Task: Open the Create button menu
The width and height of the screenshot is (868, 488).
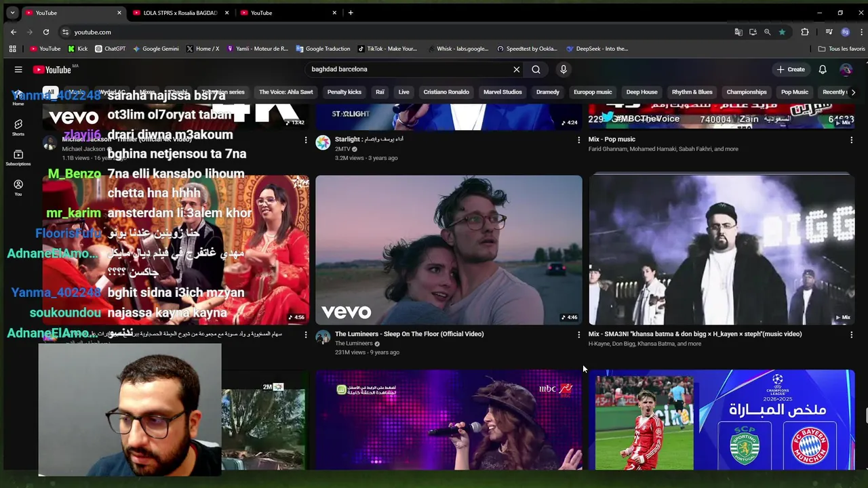Action: [791, 69]
